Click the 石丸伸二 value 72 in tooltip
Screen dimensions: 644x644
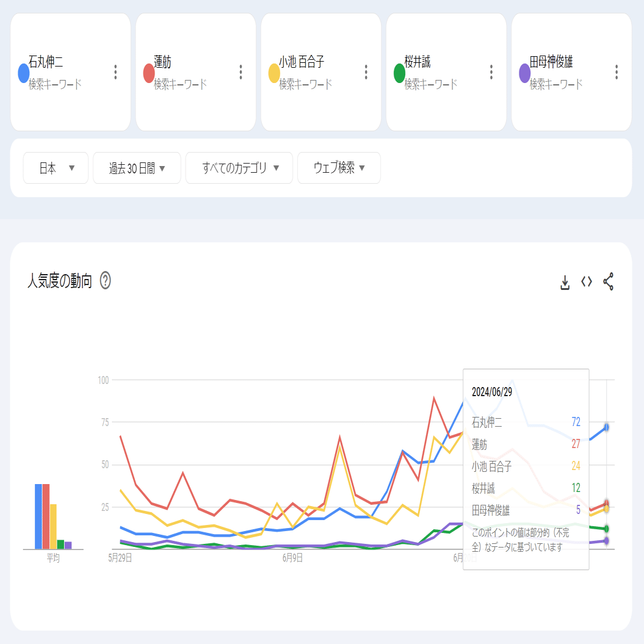[576, 421]
